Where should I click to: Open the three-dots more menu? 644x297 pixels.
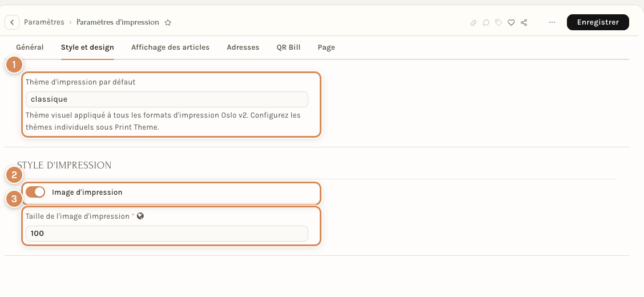tap(552, 22)
